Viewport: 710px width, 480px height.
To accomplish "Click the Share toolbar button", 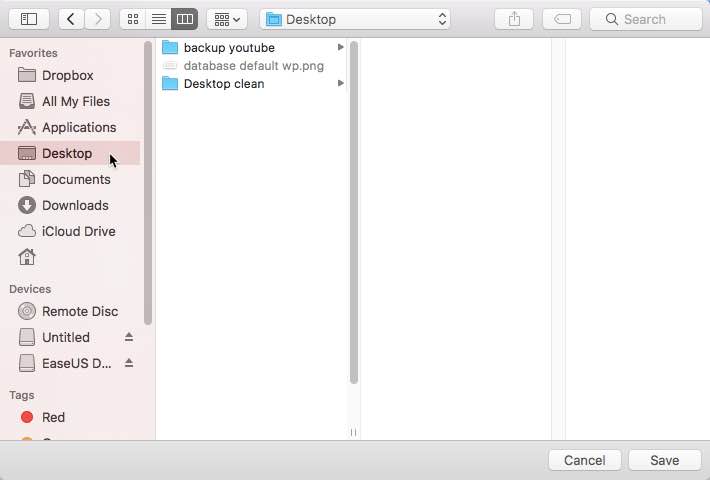I will click(514, 19).
